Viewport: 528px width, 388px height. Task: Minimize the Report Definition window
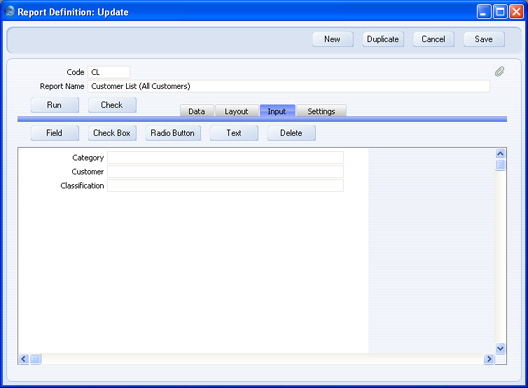tap(484, 12)
